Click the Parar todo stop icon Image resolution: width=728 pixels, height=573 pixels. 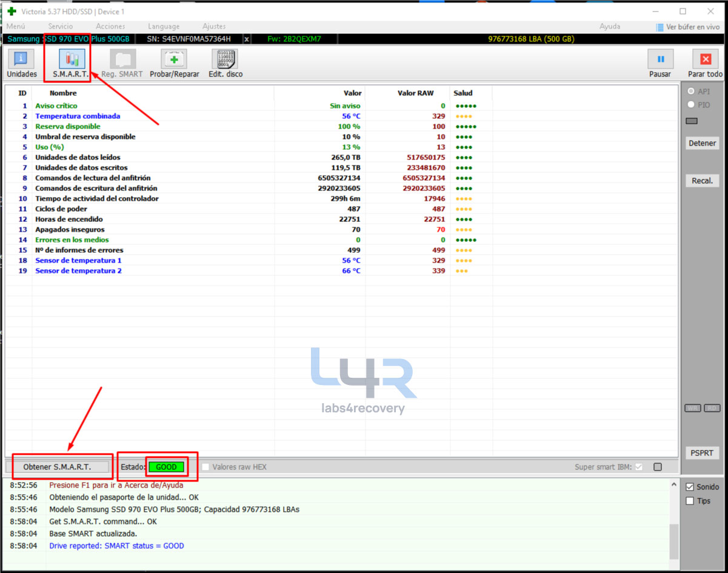point(705,59)
